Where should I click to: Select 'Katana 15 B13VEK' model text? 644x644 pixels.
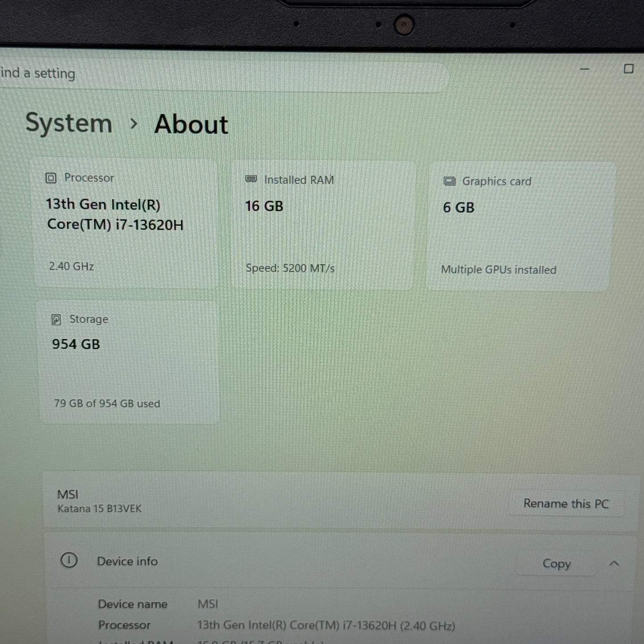point(99,509)
